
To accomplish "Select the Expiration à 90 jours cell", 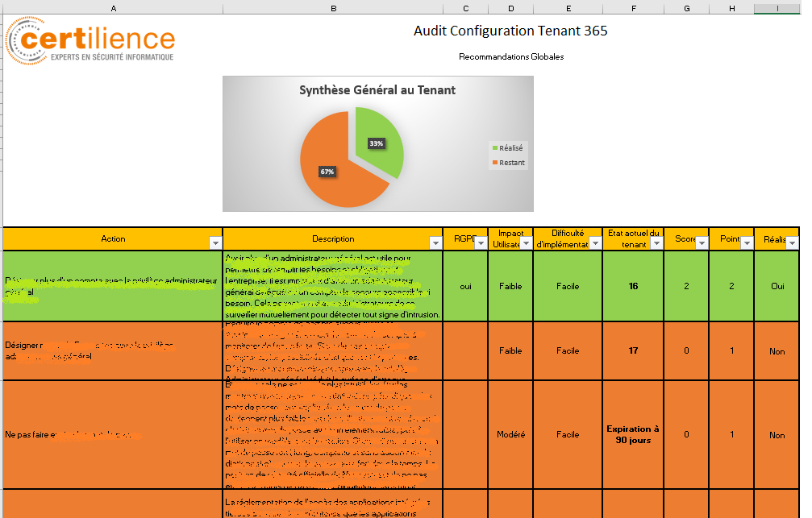I will [633, 435].
